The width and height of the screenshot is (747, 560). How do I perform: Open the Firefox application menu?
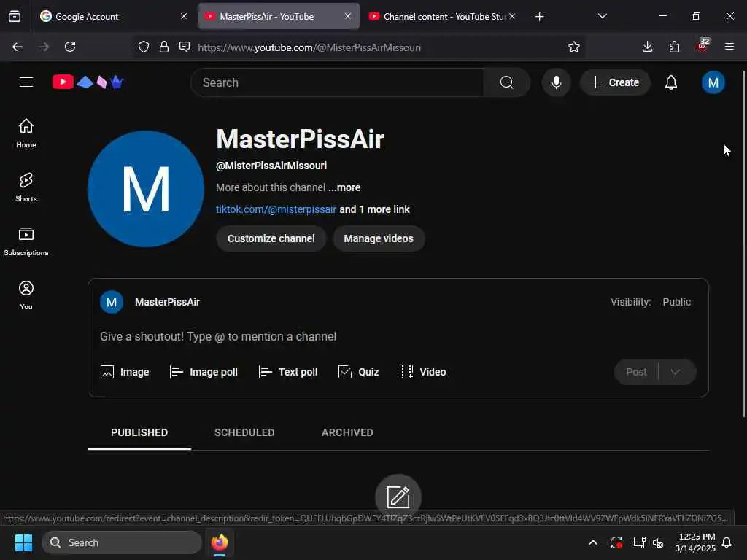(x=729, y=47)
